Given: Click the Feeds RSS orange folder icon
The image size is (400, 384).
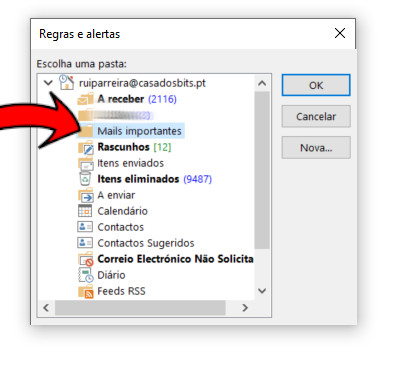Looking at the screenshot, I should point(86,291).
